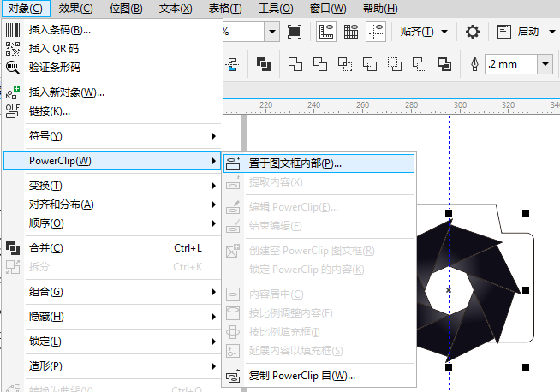Click the Create Boundary icon
The width and height of the screenshot is (560, 392).
point(444,64)
